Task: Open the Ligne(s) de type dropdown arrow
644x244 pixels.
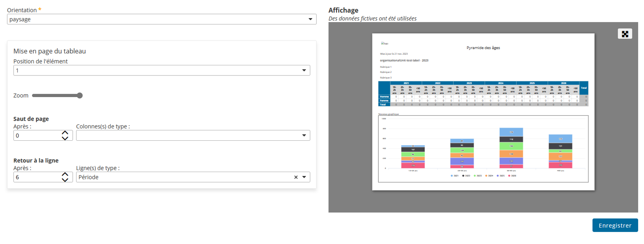Action: click(304, 177)
